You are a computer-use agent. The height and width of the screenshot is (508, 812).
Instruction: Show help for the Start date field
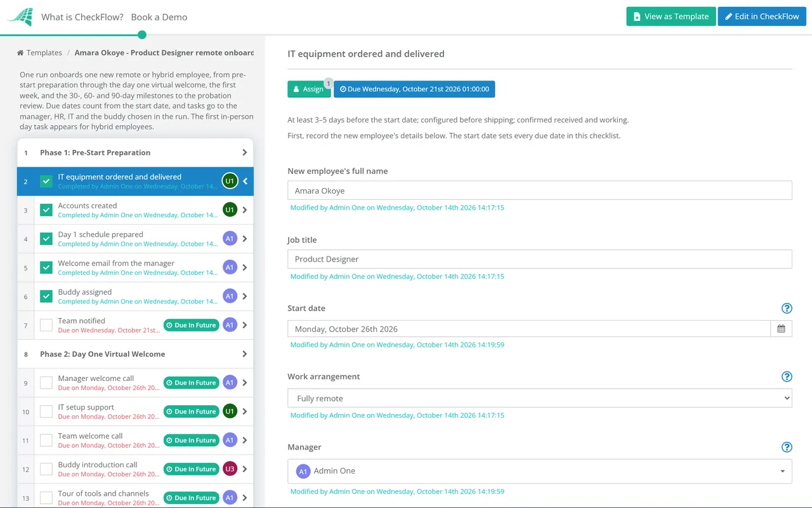point(787,309)
